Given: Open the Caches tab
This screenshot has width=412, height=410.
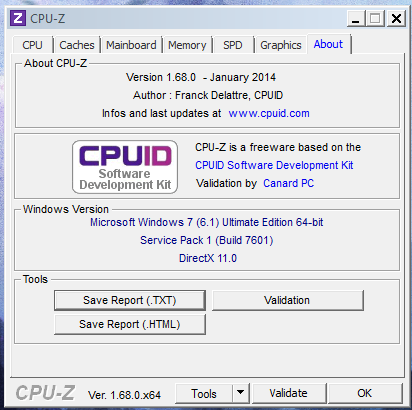Looking at the screenshot, I should tap(77, 45).
